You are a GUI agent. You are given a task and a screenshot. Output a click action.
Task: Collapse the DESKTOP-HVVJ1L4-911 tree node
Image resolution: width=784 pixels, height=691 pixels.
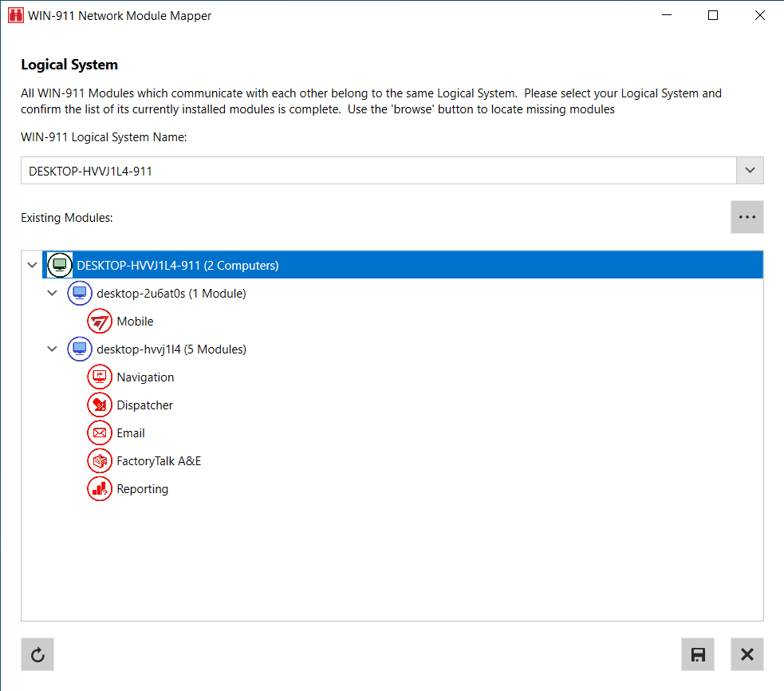click(x=30, y=264)
